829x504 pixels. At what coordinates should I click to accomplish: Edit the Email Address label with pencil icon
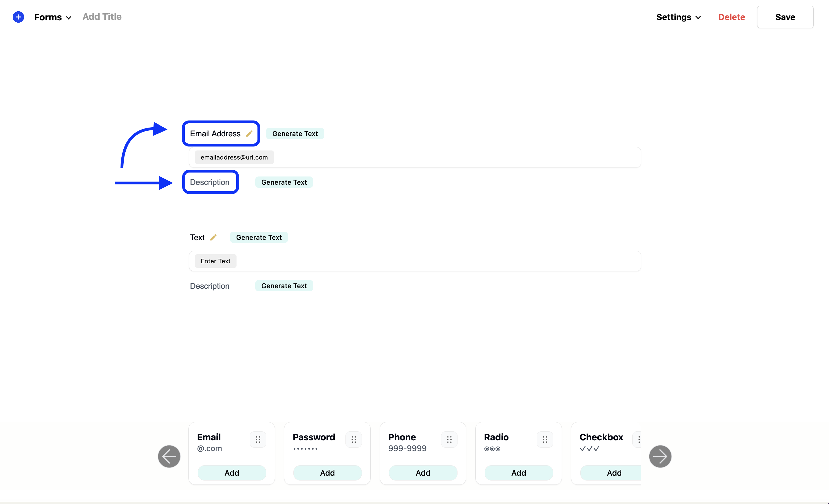coord(249,134)
